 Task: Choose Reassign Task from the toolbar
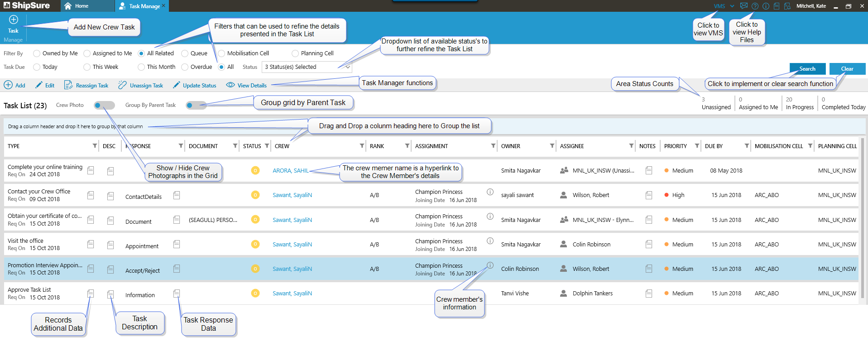(x=86, y=85)
